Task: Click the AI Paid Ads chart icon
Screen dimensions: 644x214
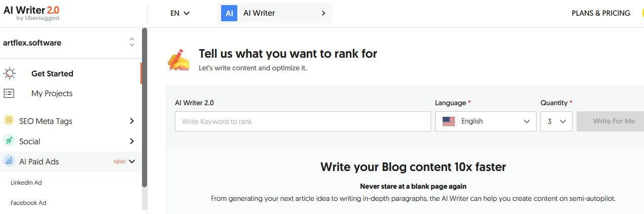Action: [x=9, y=161]
